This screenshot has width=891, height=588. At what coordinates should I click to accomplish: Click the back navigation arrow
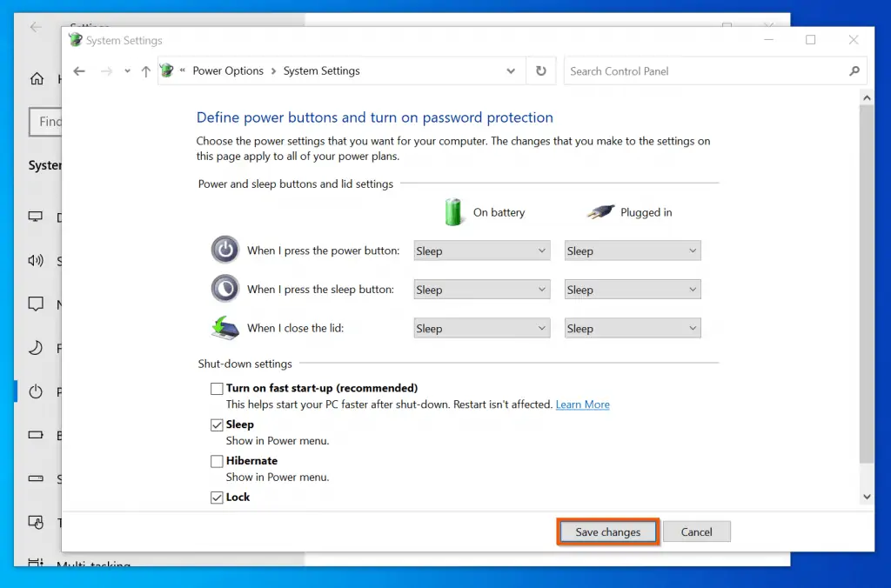click(x=79, y=71)
